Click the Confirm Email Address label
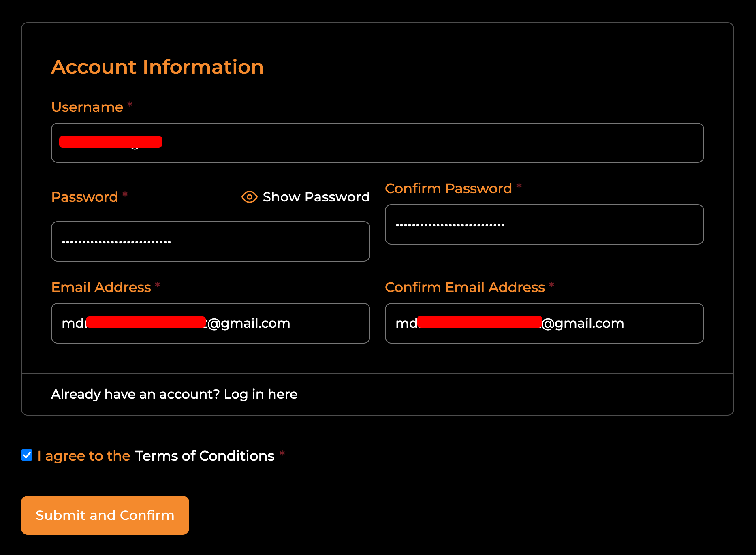Screen dimensions: 756x555 point(465,287)
